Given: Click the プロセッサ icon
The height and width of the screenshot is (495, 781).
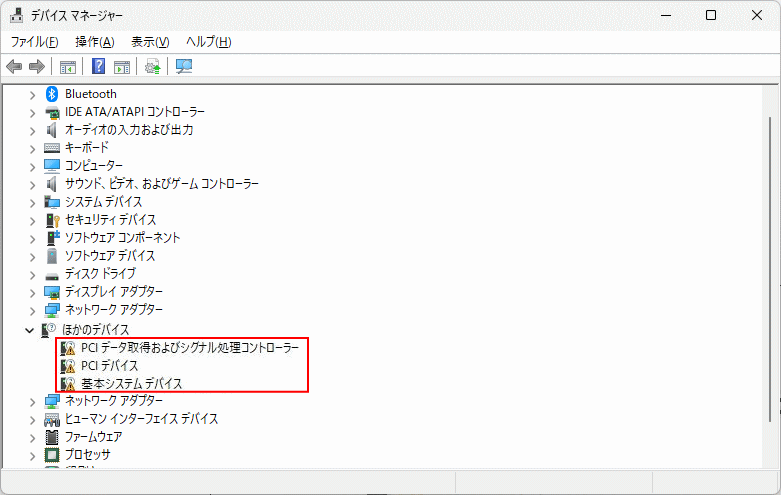Looking at the screenshot, I should tap(52, 455).
